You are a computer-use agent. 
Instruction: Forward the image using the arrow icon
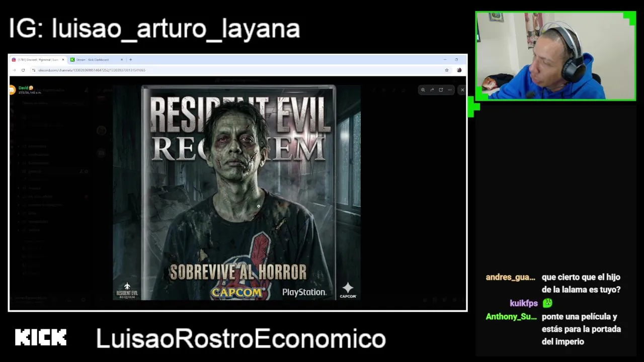click(x=432, y=90)
